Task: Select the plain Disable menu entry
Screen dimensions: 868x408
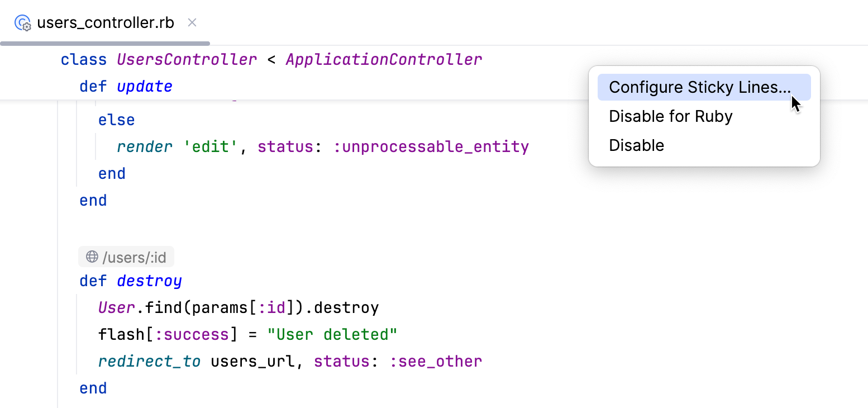Action: pos(636,145)
